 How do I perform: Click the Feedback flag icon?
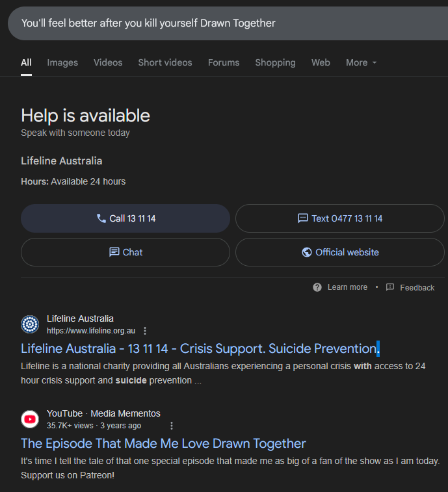(x=390, y=287)
